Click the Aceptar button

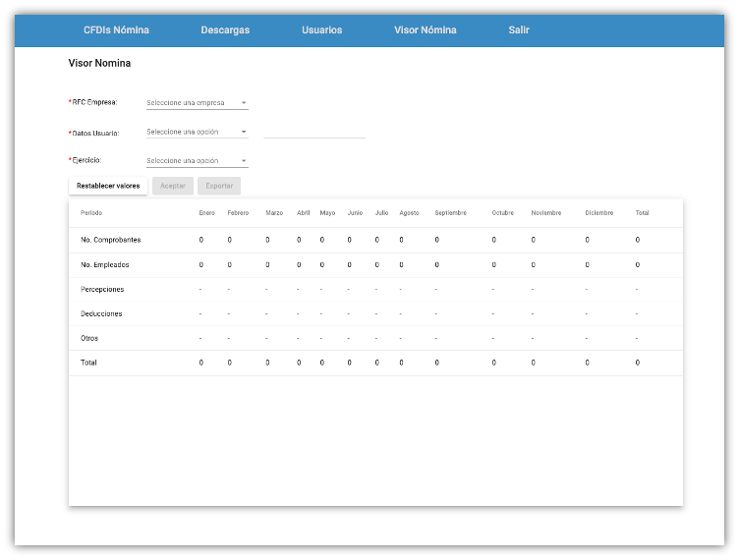pyautogui.click(x=173, y=186)
